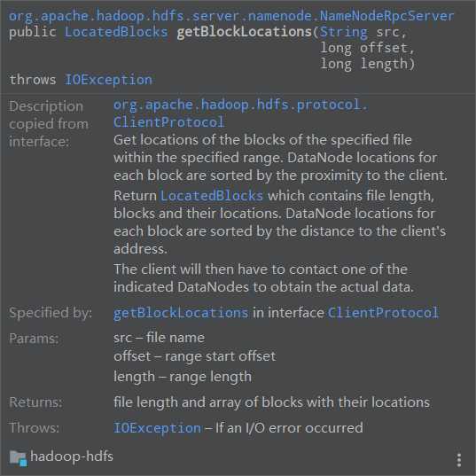Click the first description paragraph text

tap(280, 158)
